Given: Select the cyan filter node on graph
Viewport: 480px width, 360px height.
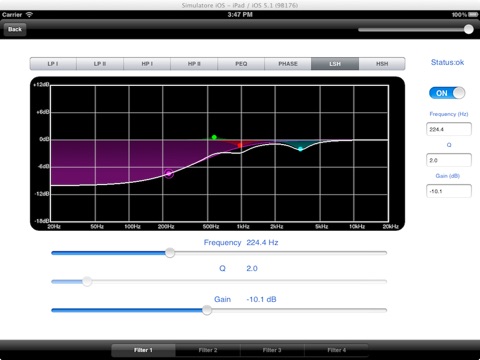Looking at the screenshot, I should 300,149.
